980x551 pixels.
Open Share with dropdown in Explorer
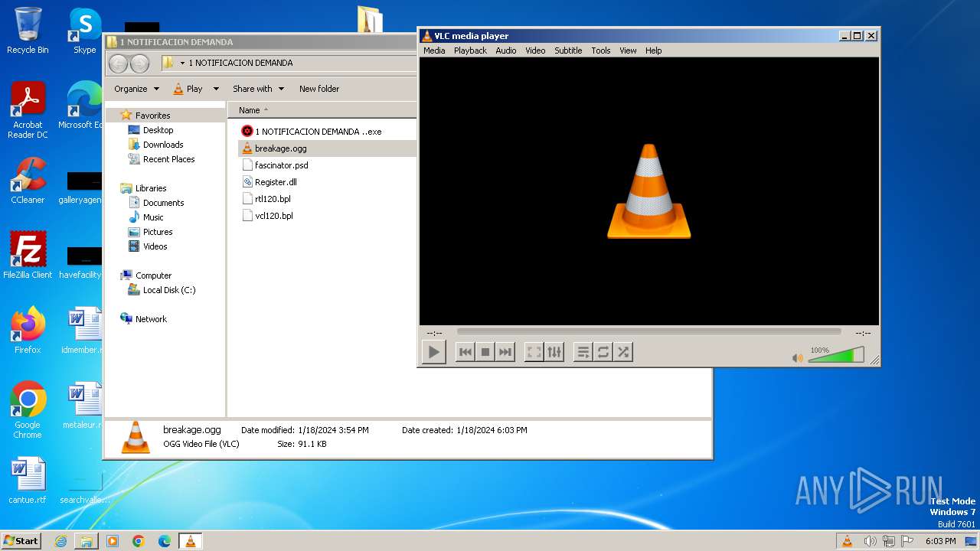click(258, 89)
